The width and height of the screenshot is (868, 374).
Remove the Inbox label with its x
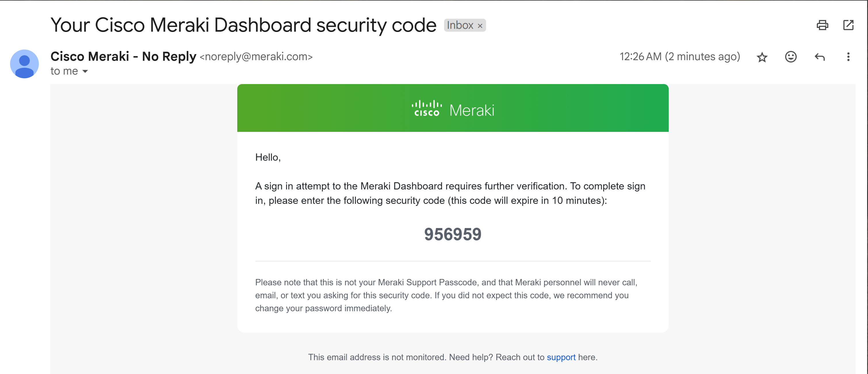480,26
